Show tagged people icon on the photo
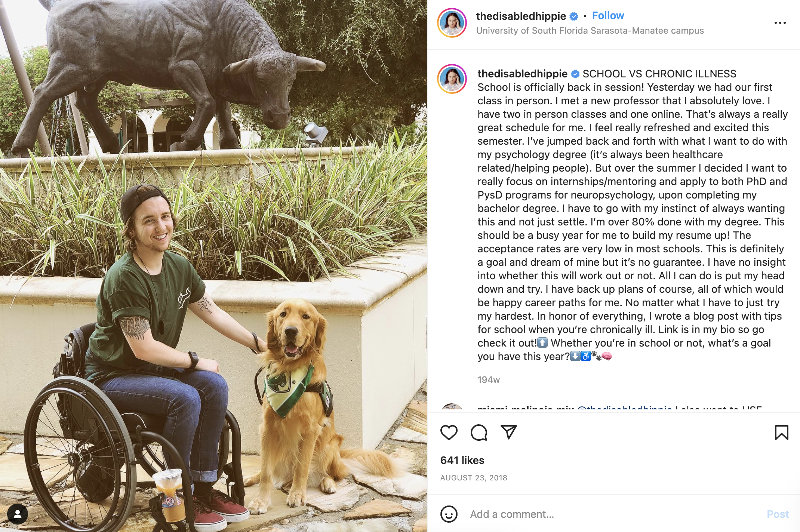Viewport: 800px width, 532px height. (17, 514)
